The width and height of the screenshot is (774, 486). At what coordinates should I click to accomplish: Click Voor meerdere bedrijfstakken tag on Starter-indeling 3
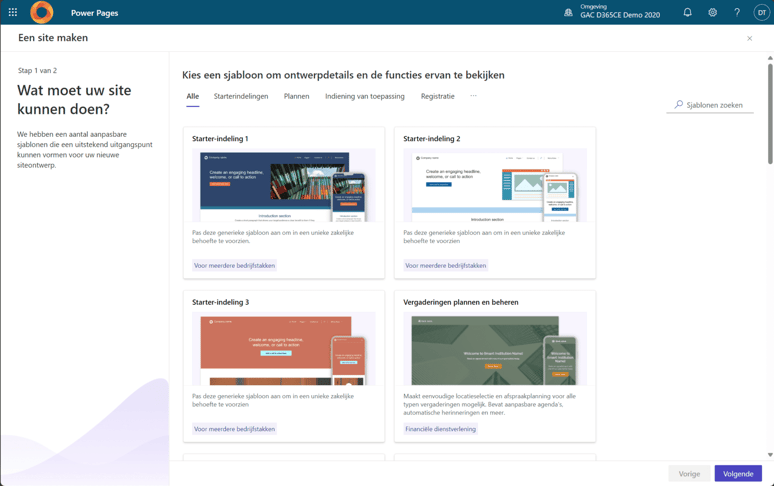pyautogui.click(x=234, y=429)
